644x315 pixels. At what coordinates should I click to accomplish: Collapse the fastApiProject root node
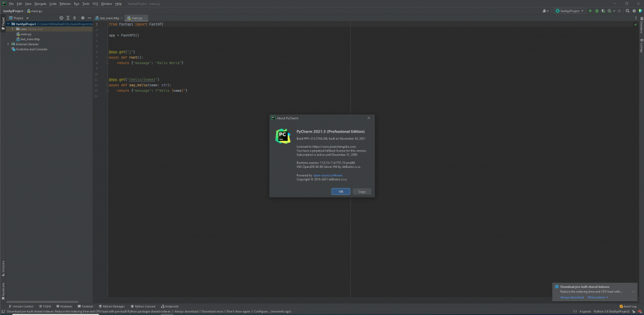(8, 25)
